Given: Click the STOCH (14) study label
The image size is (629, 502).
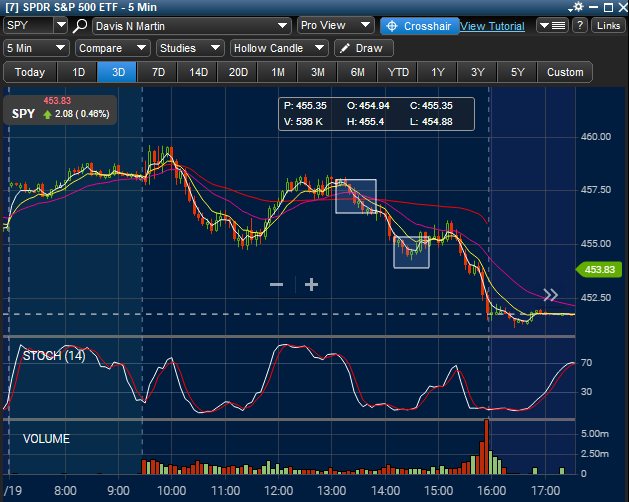Looking at the screenshot, I should point(54,356).
